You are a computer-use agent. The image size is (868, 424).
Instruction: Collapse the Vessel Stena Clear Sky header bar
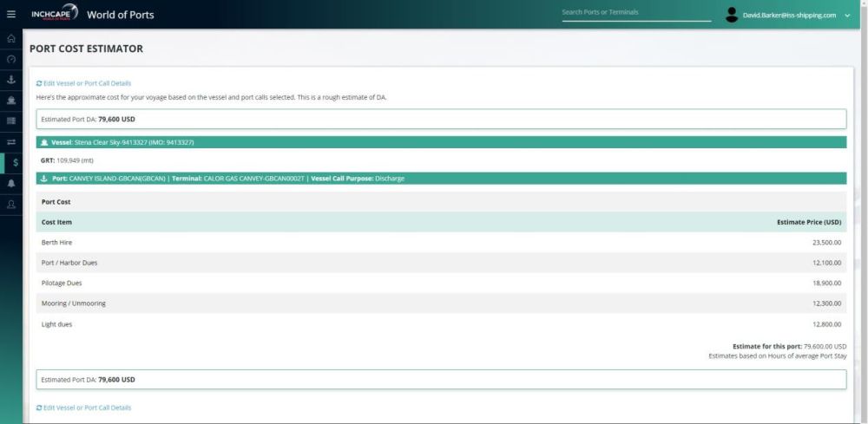tap(441, 142)
